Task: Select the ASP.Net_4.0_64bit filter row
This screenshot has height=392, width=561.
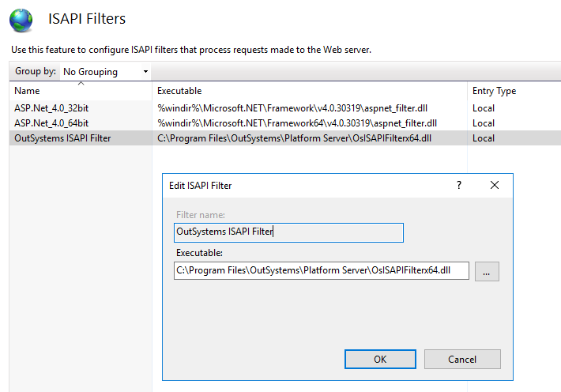Action: tap(51, 123)
